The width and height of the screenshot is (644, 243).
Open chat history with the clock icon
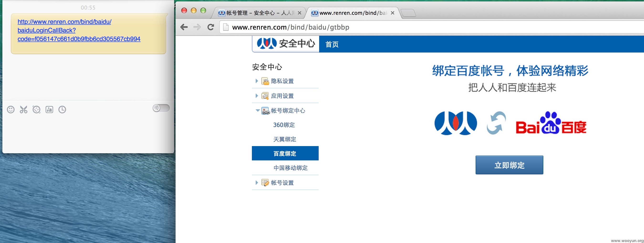(x=62, y=110)
